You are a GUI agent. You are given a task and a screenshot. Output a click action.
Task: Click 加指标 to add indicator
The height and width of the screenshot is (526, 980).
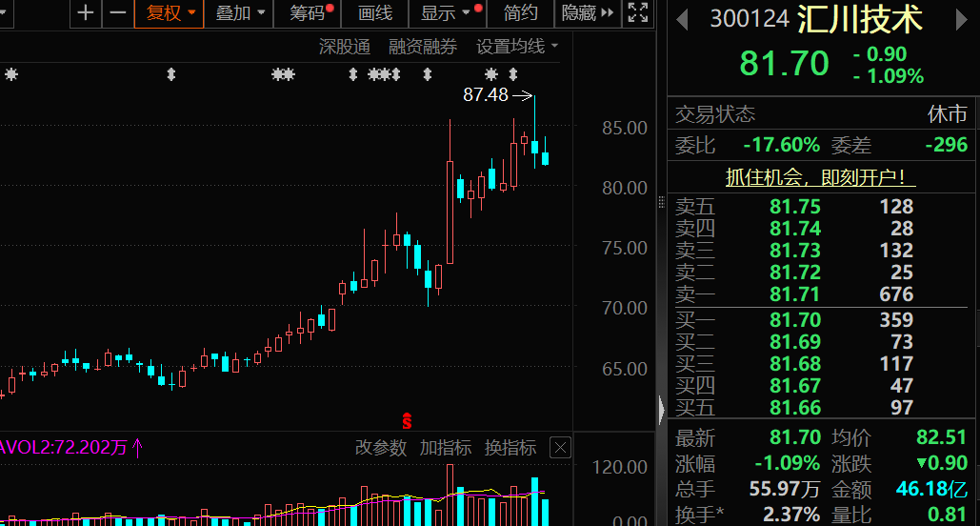tap(445, 448)
